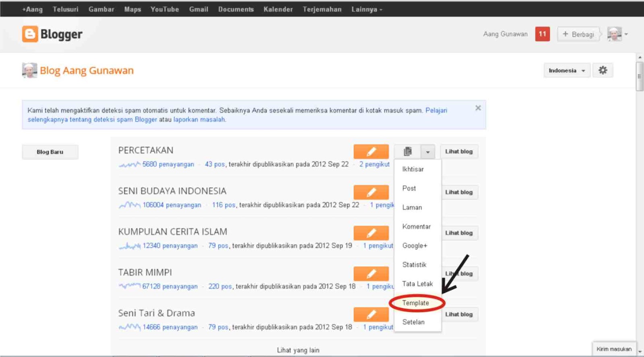644x357 pixels.
Task: Select Ikhtisar from the dropdown menu
Action: click(x=417, y=169)
